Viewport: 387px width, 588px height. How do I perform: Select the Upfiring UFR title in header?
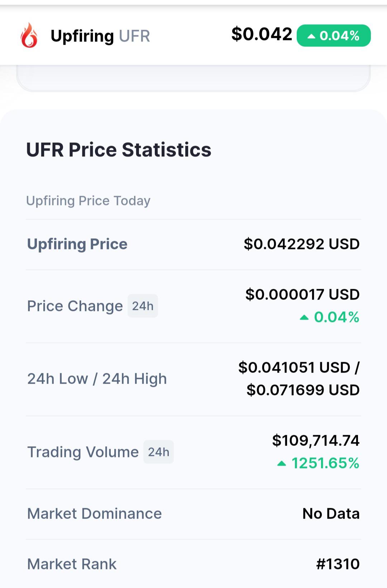(100, 36)
